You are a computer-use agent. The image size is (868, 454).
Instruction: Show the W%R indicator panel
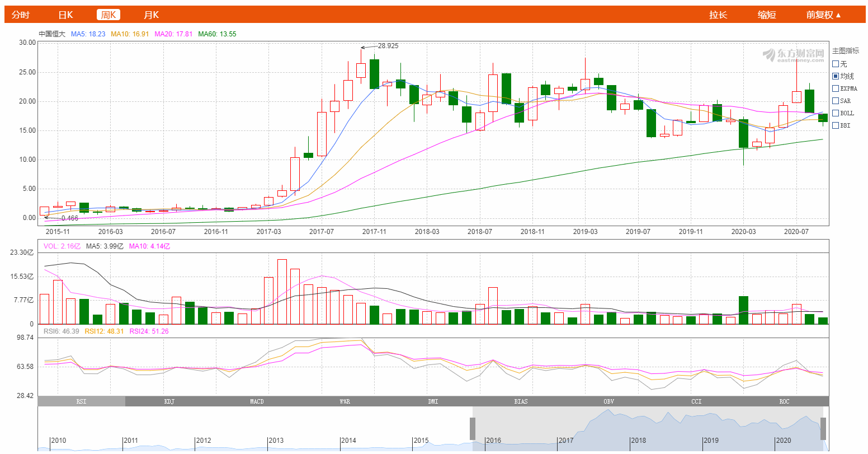click(345, 401)
